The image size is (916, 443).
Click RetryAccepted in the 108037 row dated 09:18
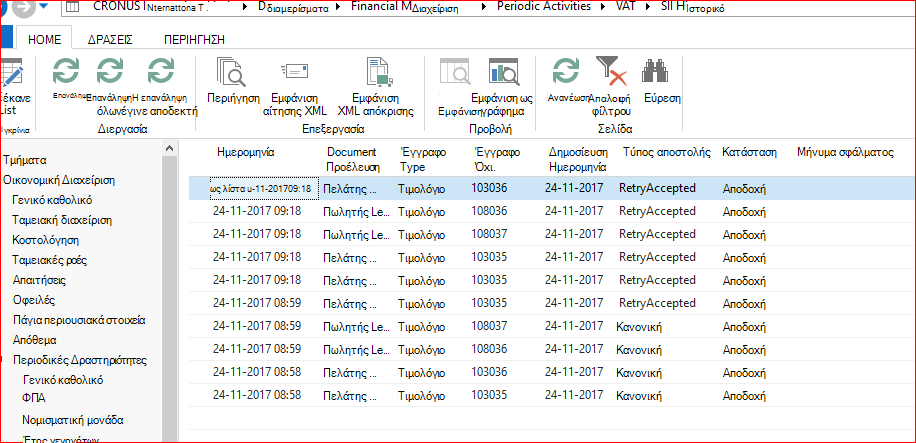pos(657,234)
